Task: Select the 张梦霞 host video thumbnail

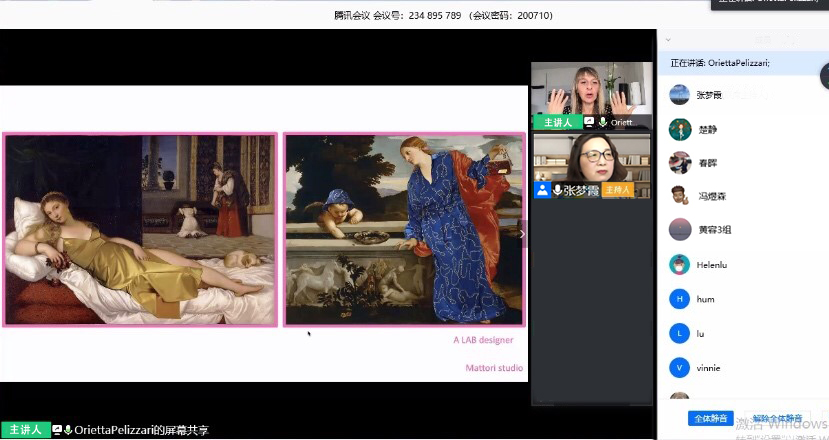Action: tap(592, 166)
